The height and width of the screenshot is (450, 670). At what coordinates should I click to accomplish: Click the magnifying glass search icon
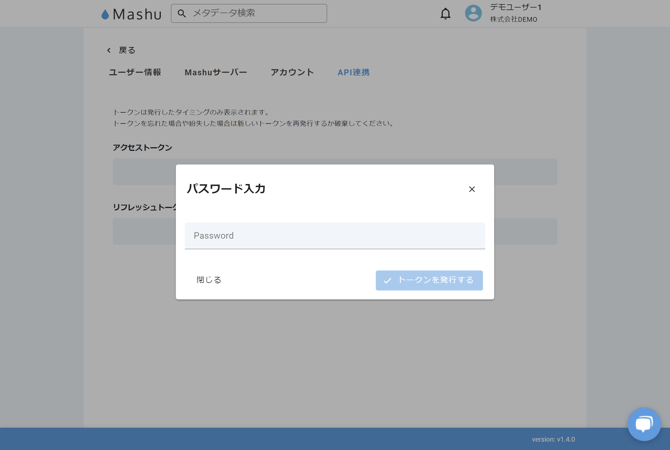[182, 14]
